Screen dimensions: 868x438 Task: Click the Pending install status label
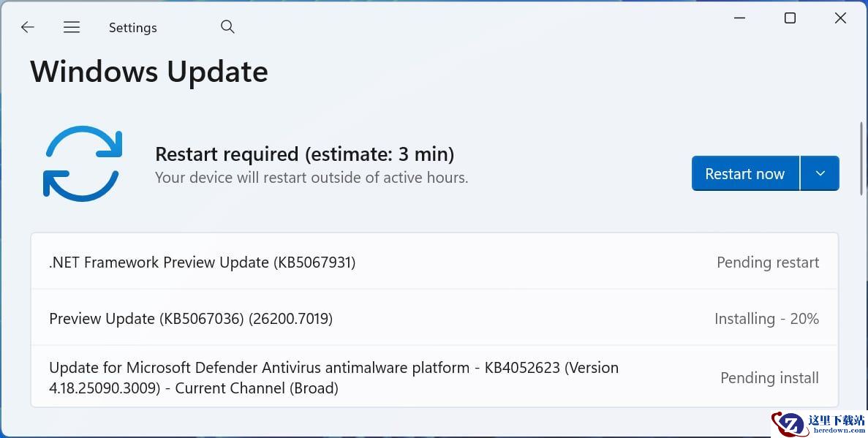[769, 378]
